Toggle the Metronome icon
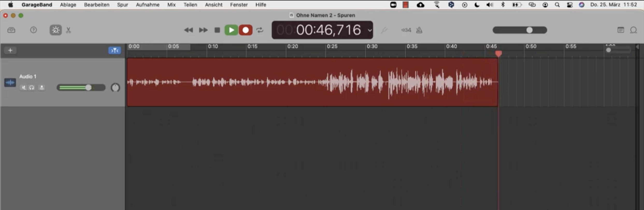This screenshot has height=210, width=644. [x=419, y=30]
